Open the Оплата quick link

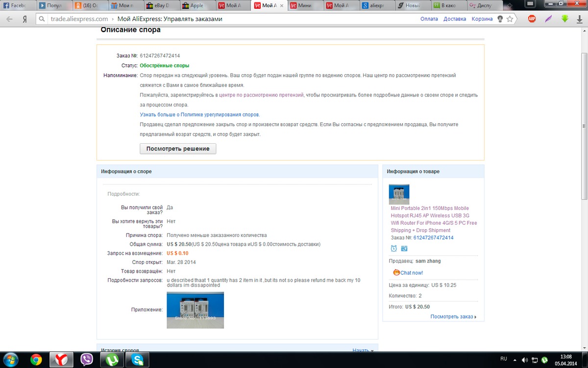(429, 19)
